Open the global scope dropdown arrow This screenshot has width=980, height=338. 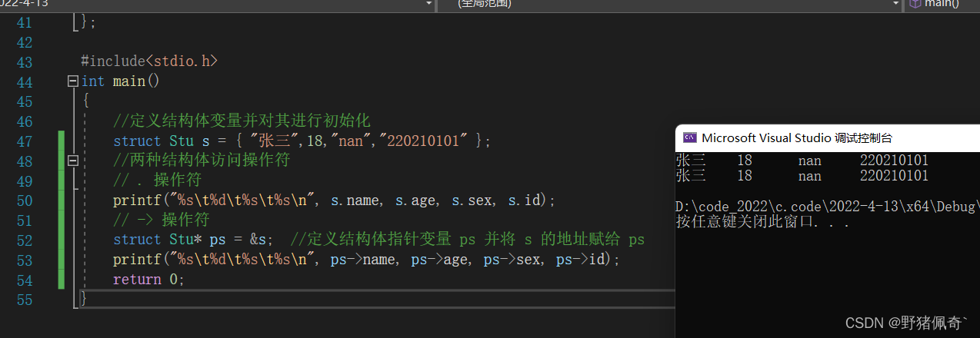[895, 4]
